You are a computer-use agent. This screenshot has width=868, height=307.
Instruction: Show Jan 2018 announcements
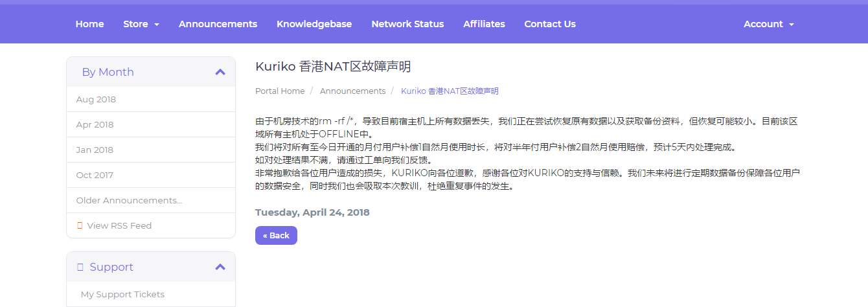point(95,150)
